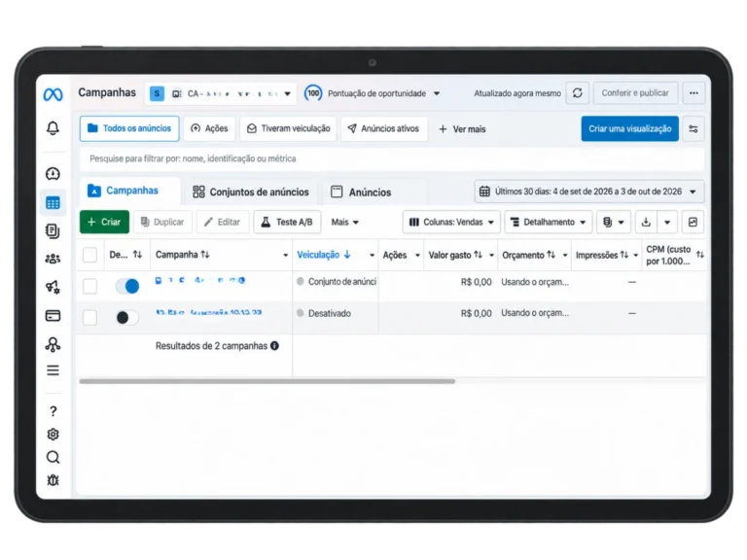Click Ver mais views
The image size is (747, 560).
(x=462, y=129)
